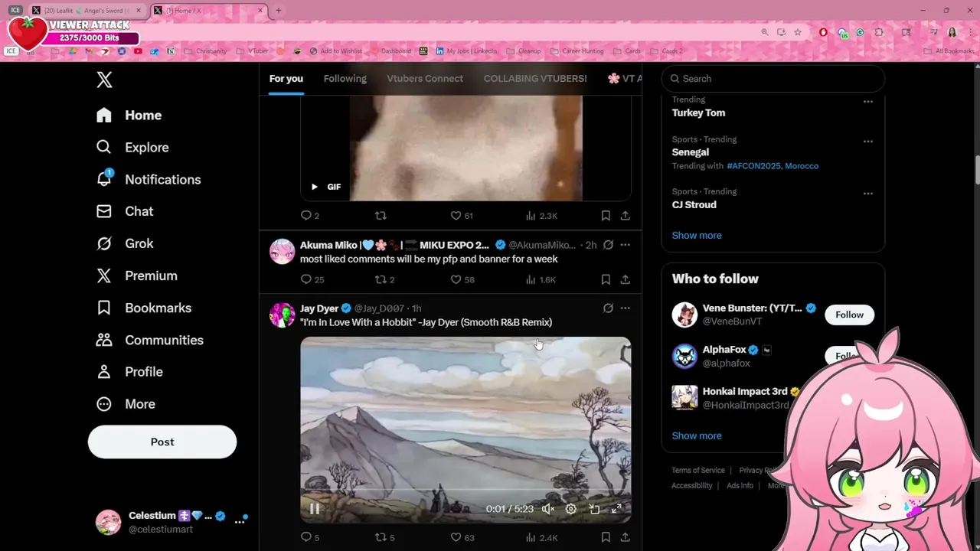Screen dimensions: 980x551
Task: Open more options on Jay Dyer's post
Action: pos(626,308)
